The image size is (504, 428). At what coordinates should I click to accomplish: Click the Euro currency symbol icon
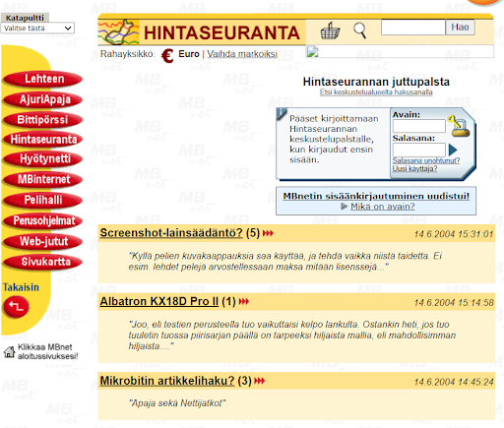tap(167, 55)
